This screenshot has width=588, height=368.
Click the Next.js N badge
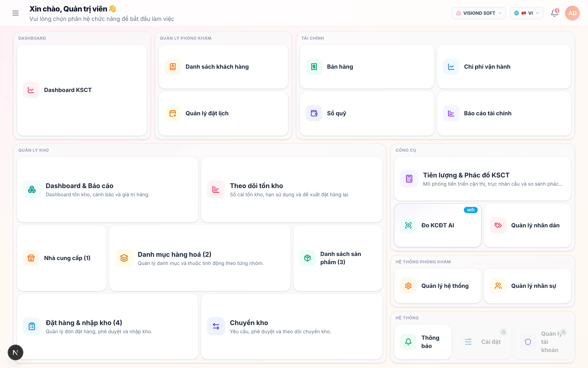pyautogui.click(x=15, y=352)
